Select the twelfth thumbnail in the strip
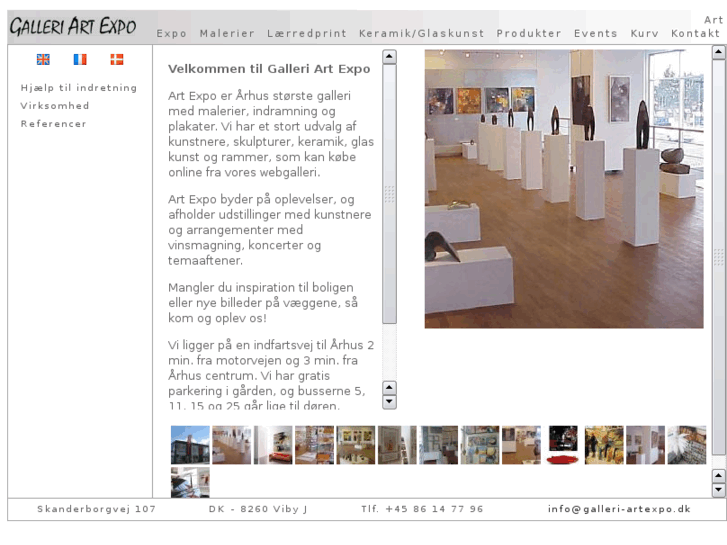The width and height of the screenshot is (727, 545). [x=645, y=445]
